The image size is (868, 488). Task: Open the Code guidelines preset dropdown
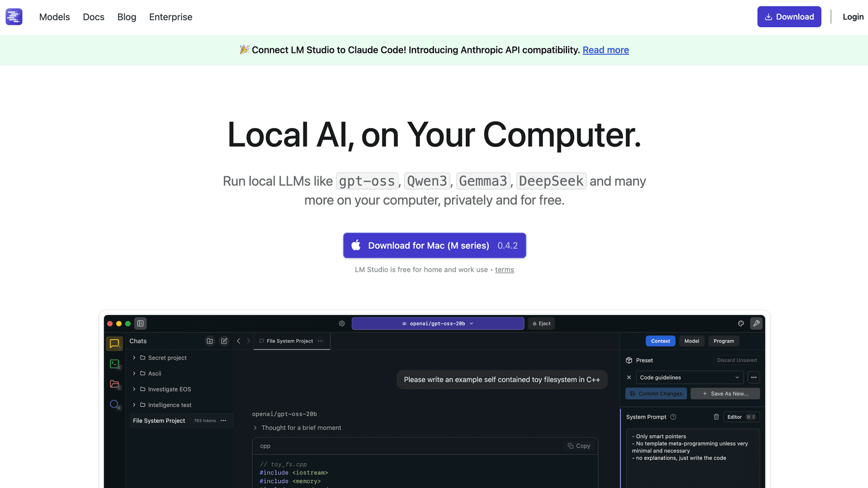point(689,378)
